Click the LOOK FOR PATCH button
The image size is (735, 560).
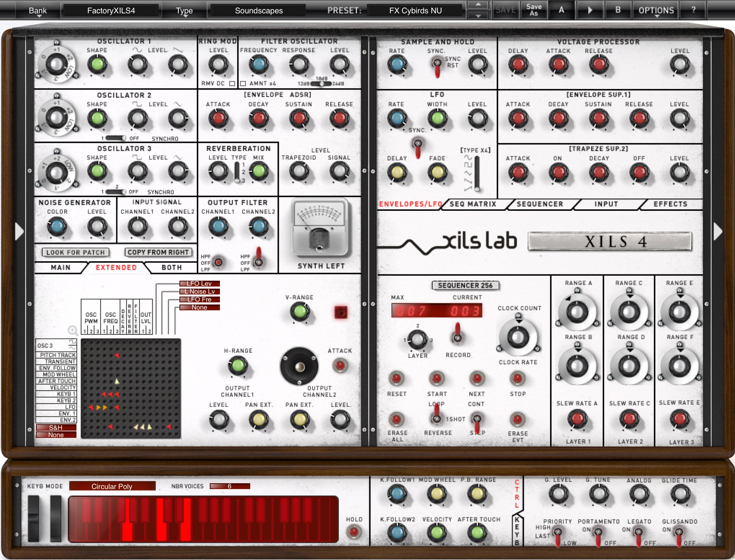tap(75, 252)
